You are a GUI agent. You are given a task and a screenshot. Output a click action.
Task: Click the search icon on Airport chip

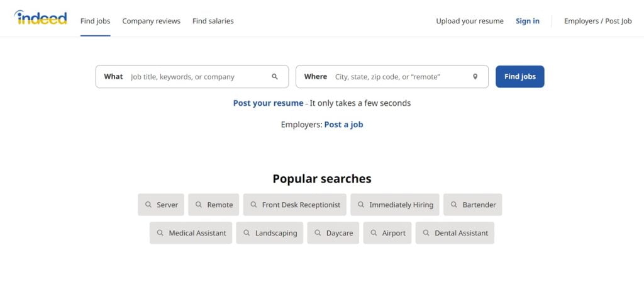click(x=374, y=233)
